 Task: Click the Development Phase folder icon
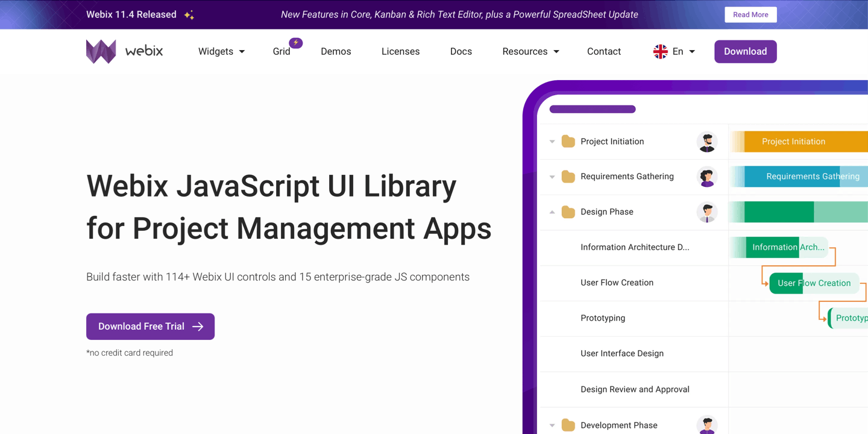[568, 426]
